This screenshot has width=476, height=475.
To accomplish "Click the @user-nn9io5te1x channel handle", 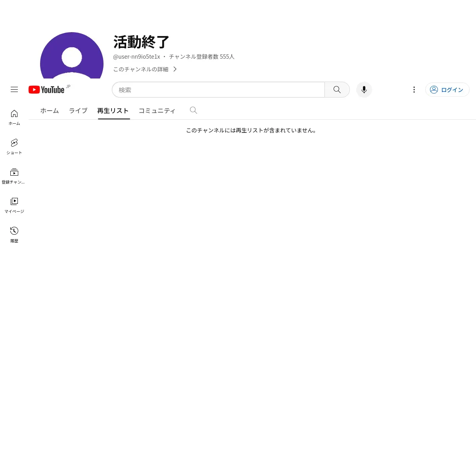I will [x=137, y=57].
